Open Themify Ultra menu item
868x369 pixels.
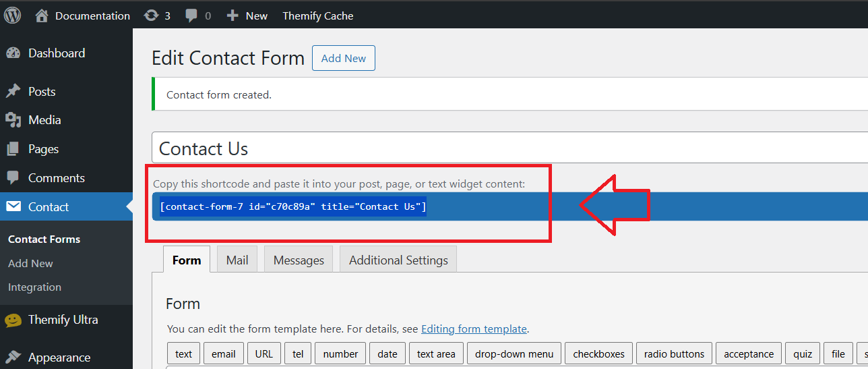pos(63,320)
